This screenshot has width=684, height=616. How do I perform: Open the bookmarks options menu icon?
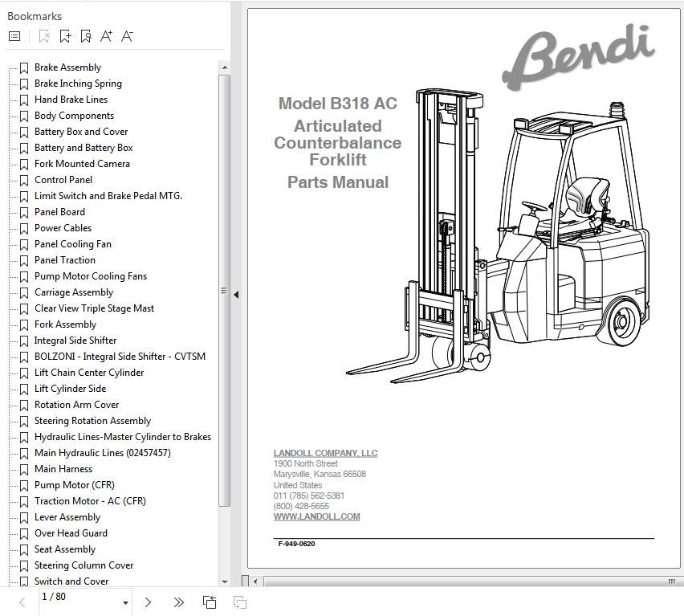click(x=14, y=36)
